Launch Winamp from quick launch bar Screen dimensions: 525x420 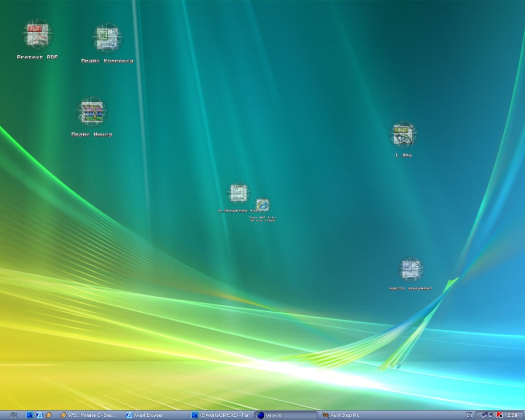tap(49, 415)
